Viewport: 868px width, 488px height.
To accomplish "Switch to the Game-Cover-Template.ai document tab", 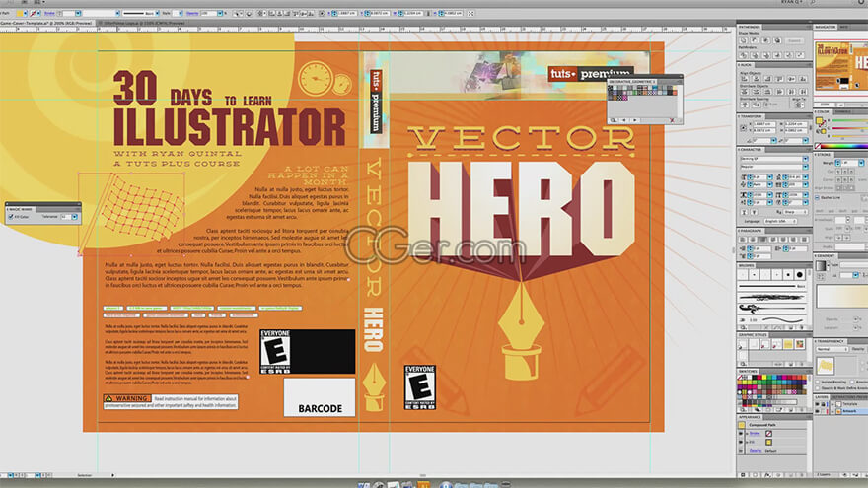I will coord(46,24).
